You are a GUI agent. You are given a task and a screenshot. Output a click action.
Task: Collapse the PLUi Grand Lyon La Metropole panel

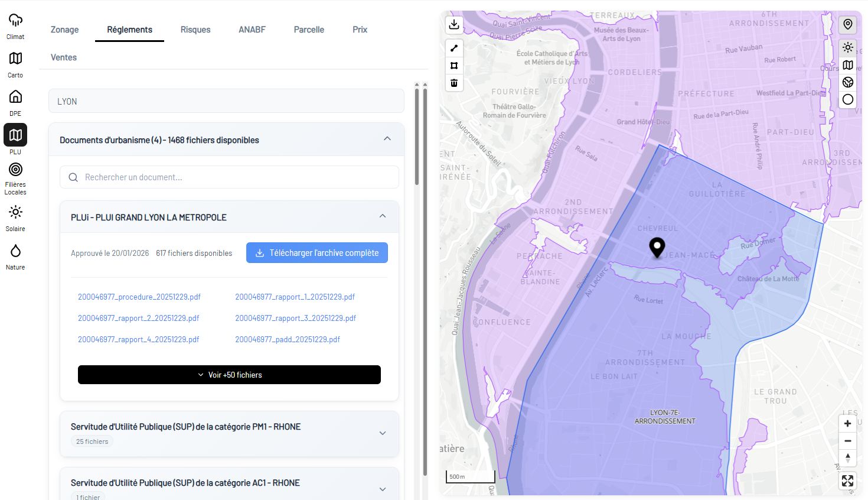pyautogui.click(x=383, y=216)
